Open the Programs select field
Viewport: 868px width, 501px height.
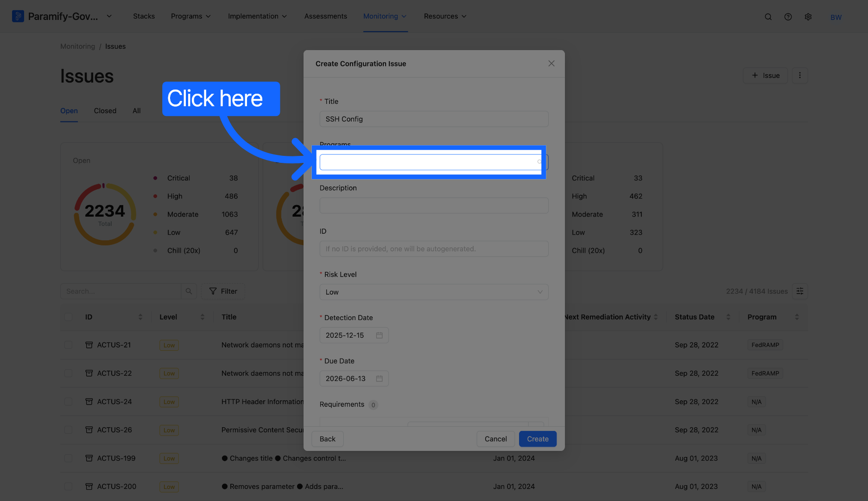click(x=434, y=162)
